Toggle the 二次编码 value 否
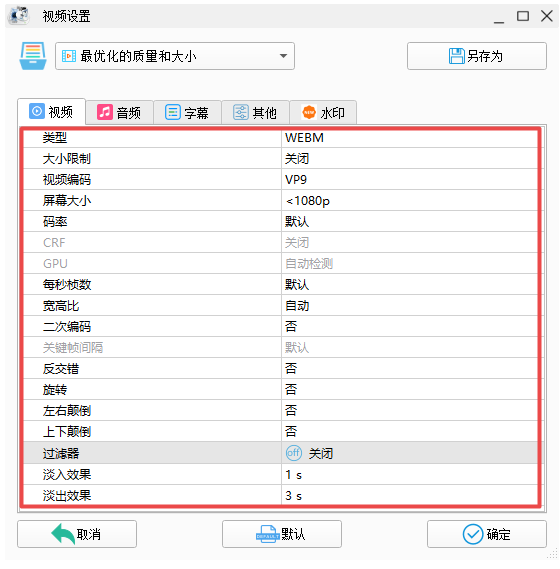Image resolution: width=560 pixels, height=569 pixels. pyautogui.click(x=409, y=327)
